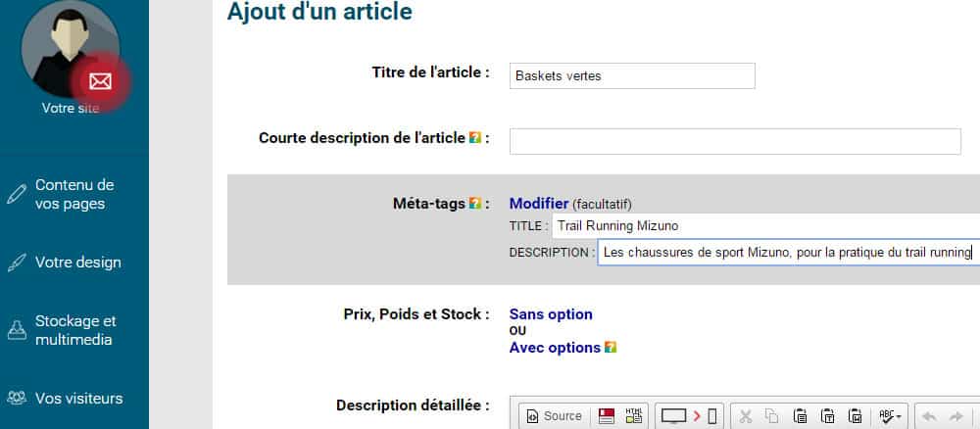Choose the Avec options link

point(555,348)
